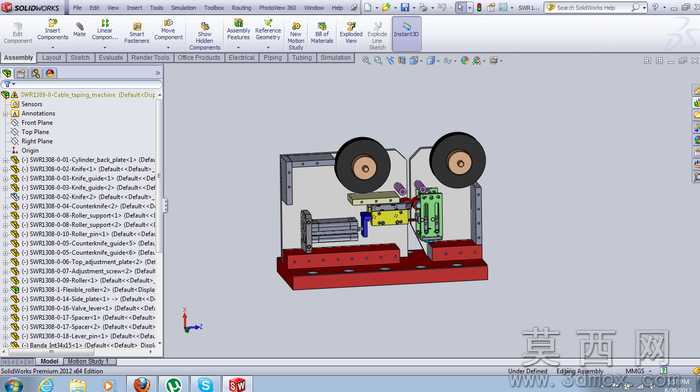
Task: Select the Model tab at bottom
Action: (49, 361)
